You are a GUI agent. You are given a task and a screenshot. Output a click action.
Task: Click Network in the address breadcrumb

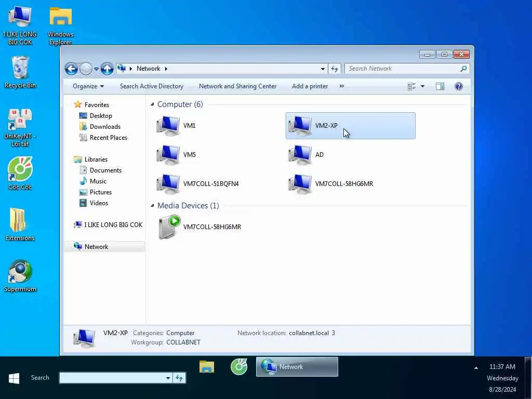148,69
